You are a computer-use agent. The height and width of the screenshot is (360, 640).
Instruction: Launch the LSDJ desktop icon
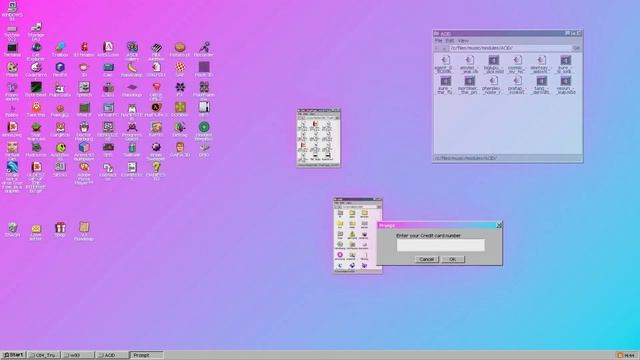click(x=108, y=90)
